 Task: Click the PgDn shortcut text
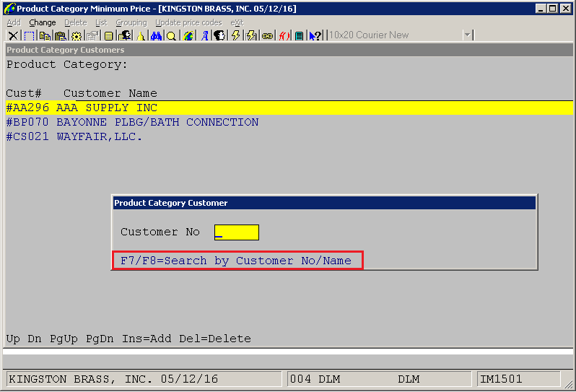coord(100,339)
